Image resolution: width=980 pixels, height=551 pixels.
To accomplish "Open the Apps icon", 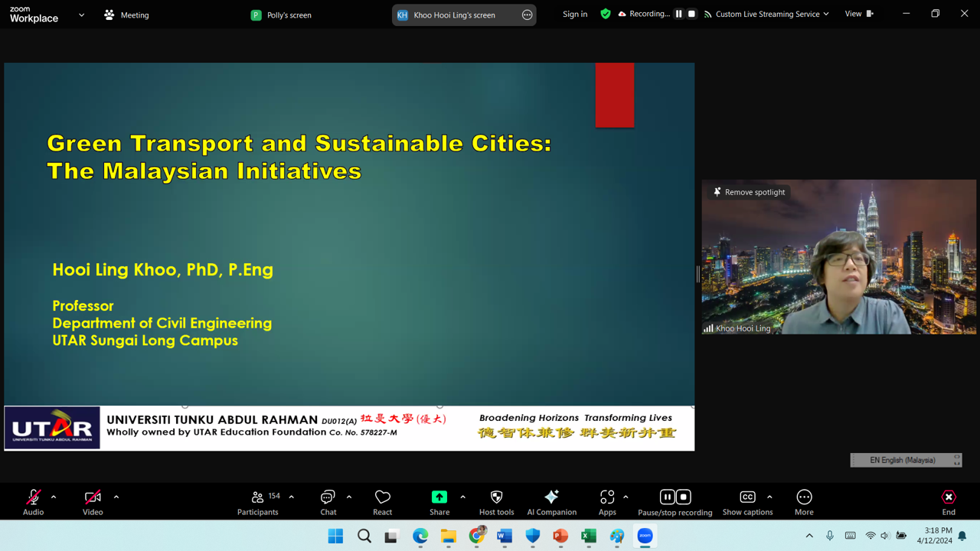I will click(607, 502).
